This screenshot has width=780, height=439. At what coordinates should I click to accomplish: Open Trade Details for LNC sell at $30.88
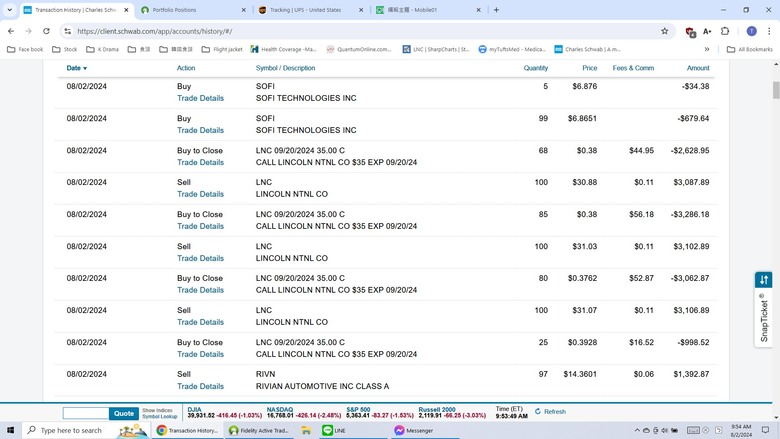click(200, 194)
